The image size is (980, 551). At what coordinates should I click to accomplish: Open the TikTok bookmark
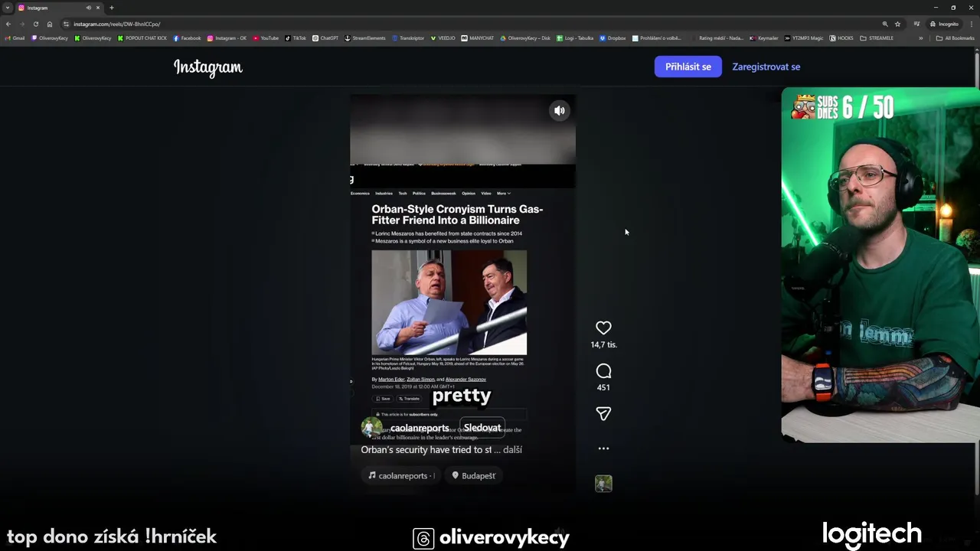296,38
